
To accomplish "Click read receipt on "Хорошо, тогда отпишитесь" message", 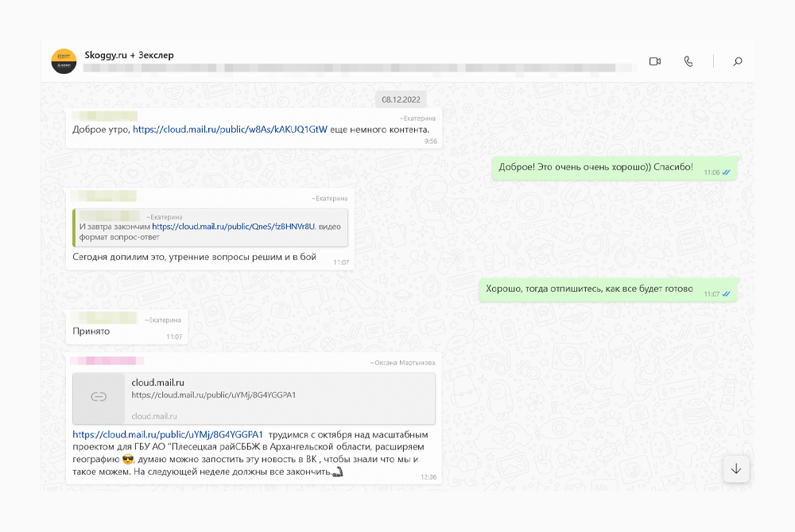I will click(x=726, y=294).
